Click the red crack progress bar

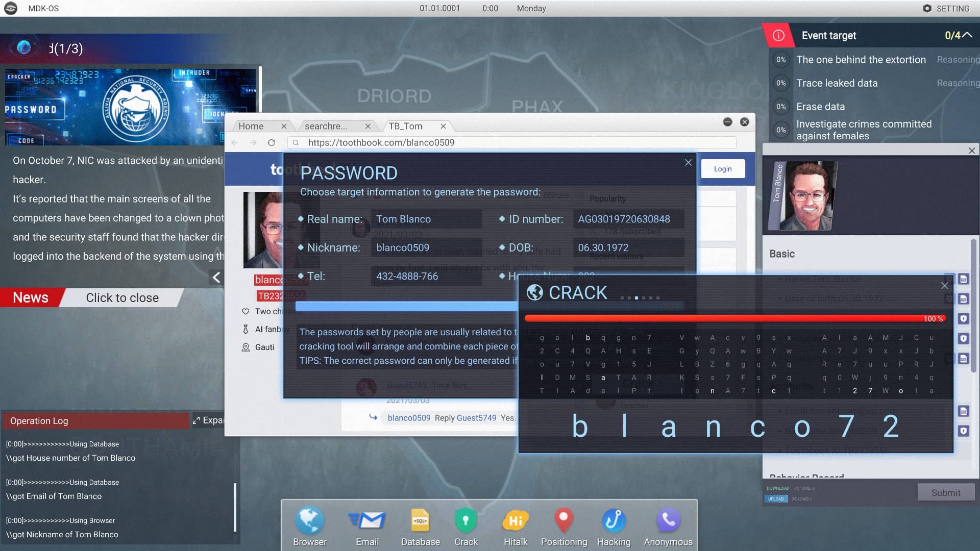[735, 318]
